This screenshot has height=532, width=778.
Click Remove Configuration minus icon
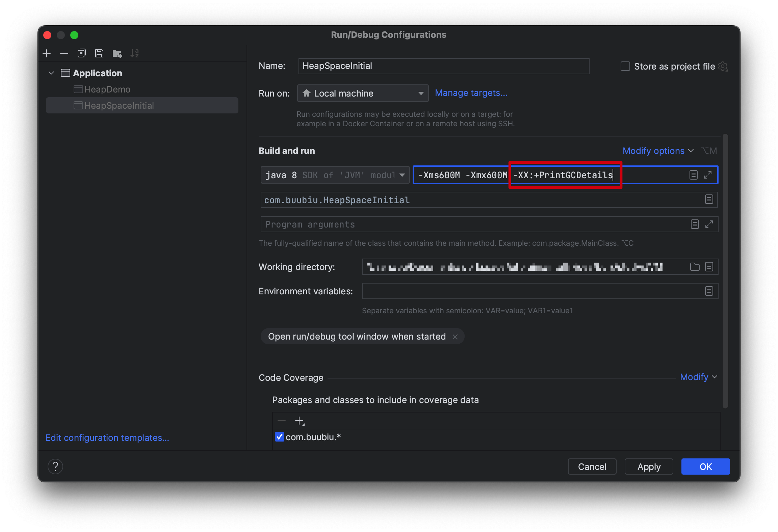[64, 53]
